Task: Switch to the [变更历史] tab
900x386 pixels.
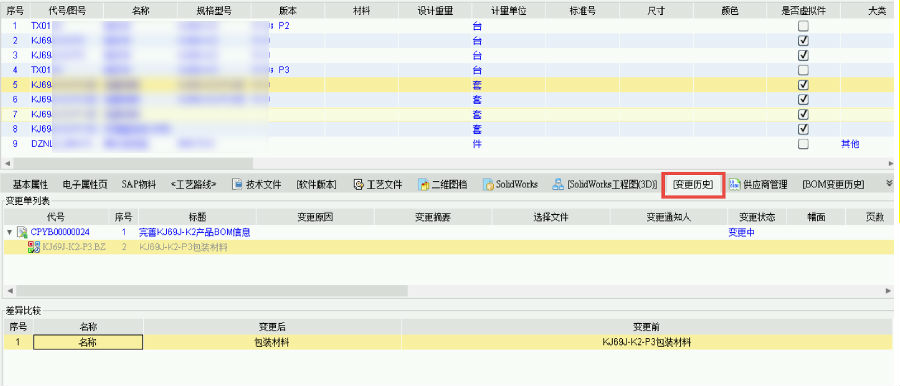Action: click(693, 184)
